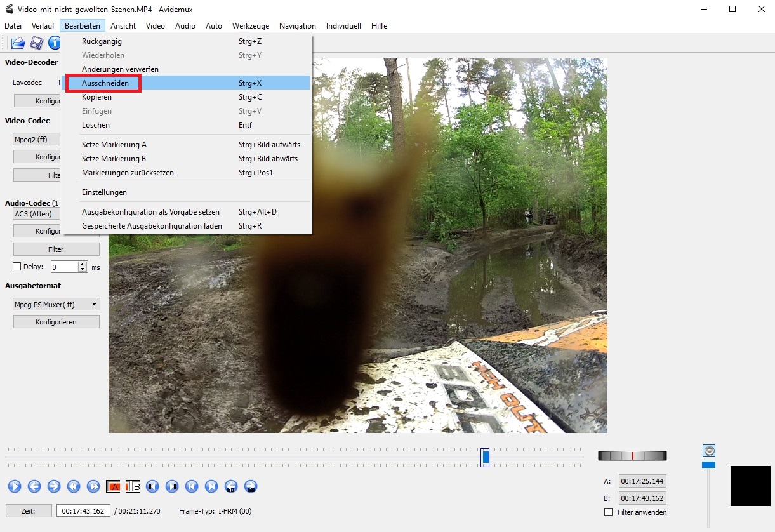Screen dimensions: 775x532
Task: Go to the previous keyframe using double-arrow icon
Action: 74,487
